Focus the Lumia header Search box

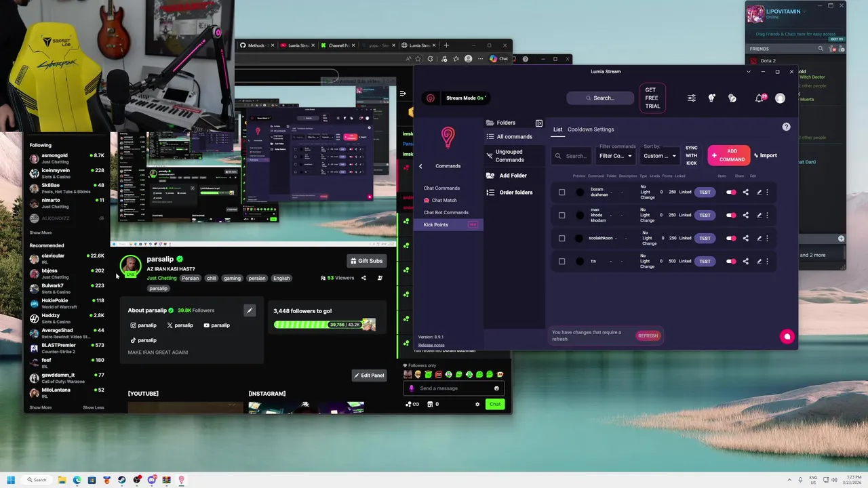pyautogui.click(x=599, y=98)
